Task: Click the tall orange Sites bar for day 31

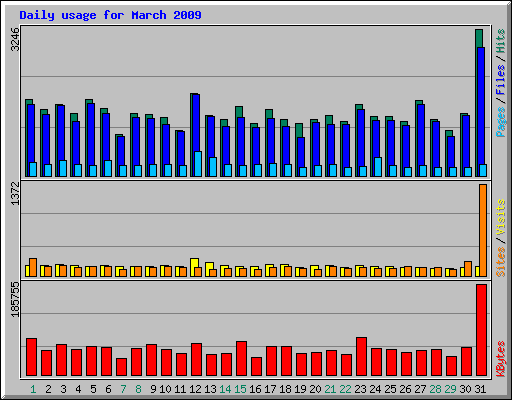Action: [x=483, y=230]
